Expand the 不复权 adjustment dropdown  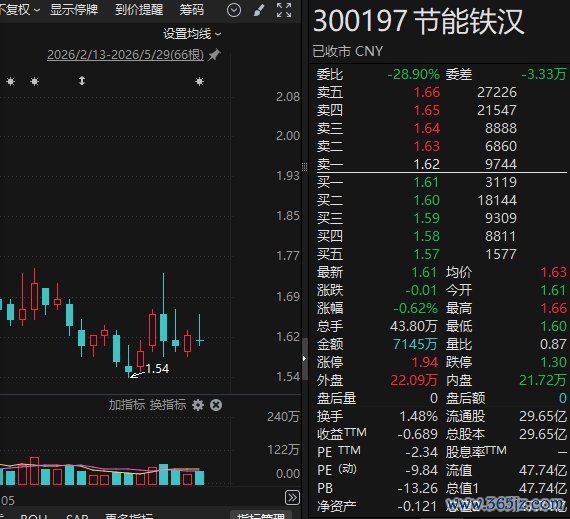(19, 10)
